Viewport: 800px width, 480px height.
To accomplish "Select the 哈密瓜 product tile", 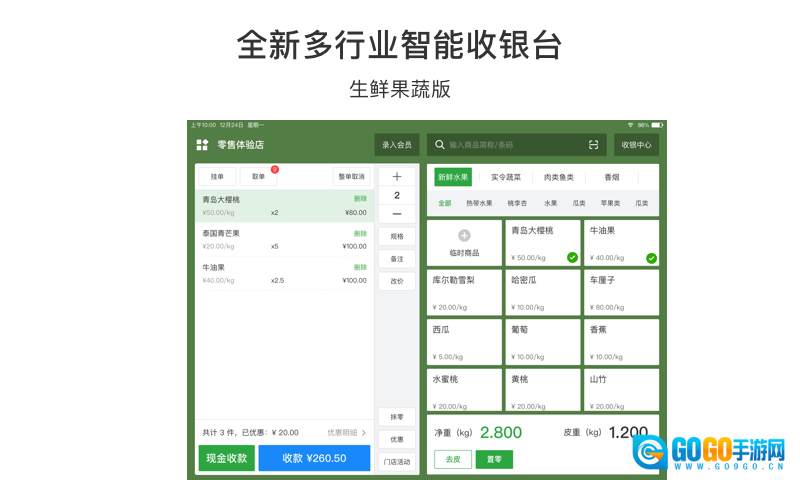I will (x=542, y=292).
